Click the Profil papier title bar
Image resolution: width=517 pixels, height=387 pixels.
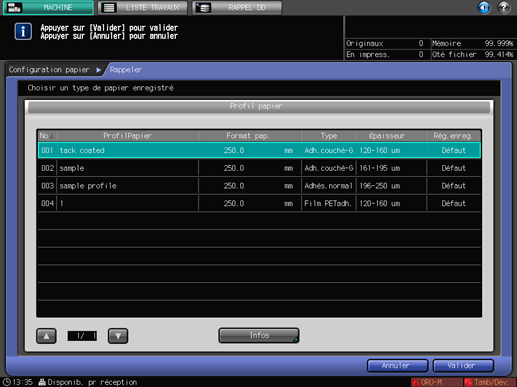coord(259,106)
